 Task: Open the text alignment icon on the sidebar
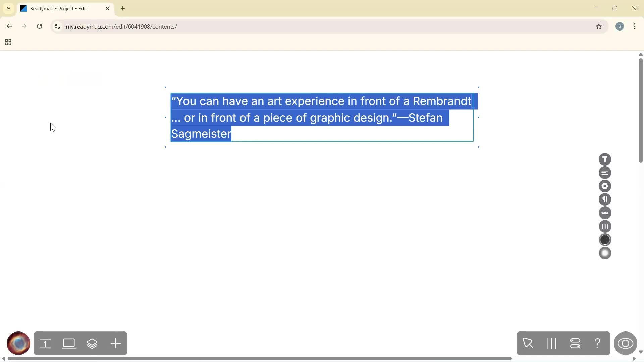(605, 172)
